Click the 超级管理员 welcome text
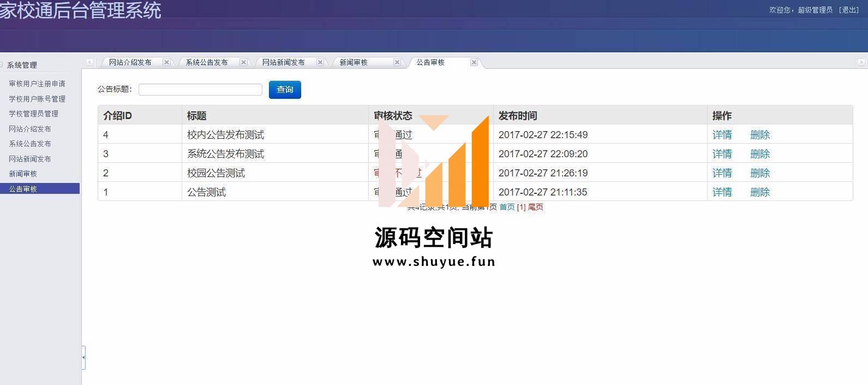This screenshot has width=868, height=385. point(815,10)
